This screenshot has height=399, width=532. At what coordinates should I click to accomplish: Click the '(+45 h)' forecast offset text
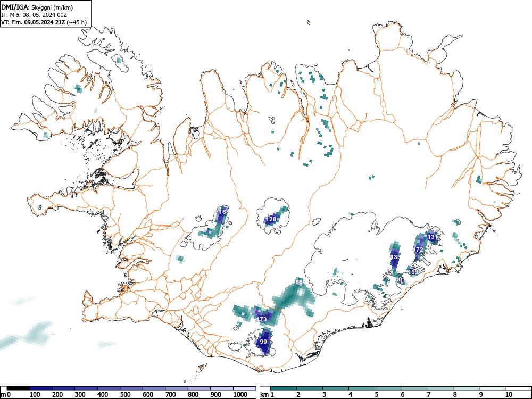(x=77, y=22)
